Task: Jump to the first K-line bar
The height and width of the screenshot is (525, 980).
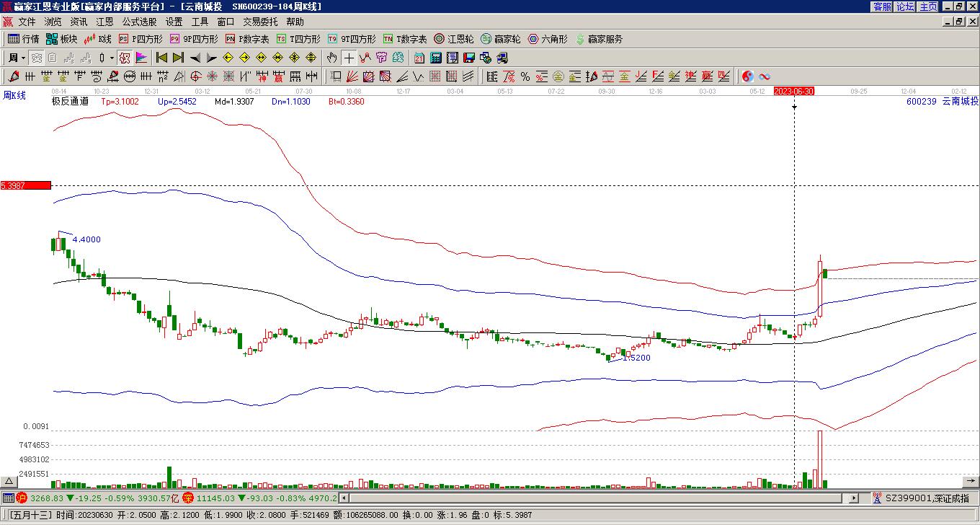Action: coord(161,58)
